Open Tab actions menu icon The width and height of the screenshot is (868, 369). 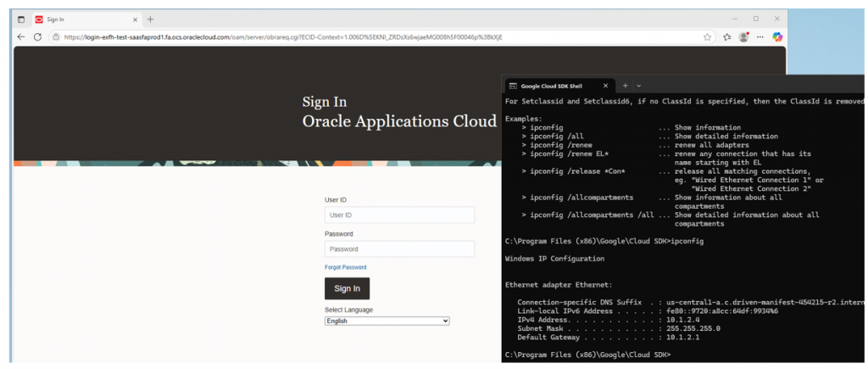pos(21,19)
